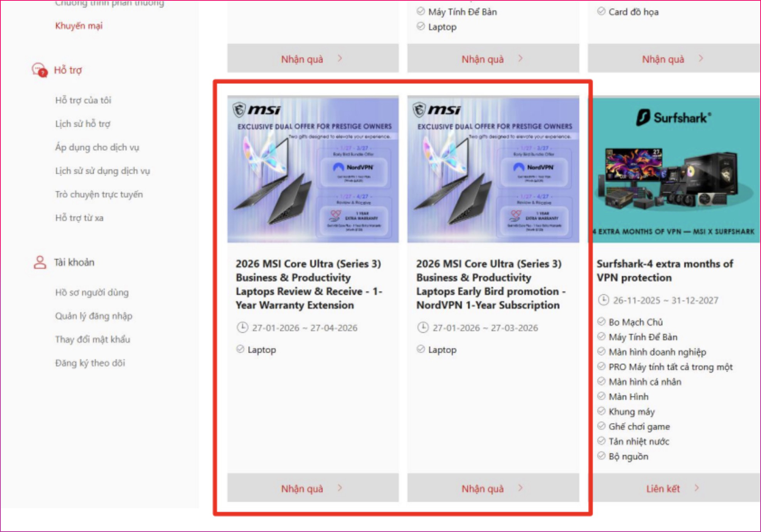Click the Nhận quà arrow under the NordVPN promotion

[x=520, y=488]
